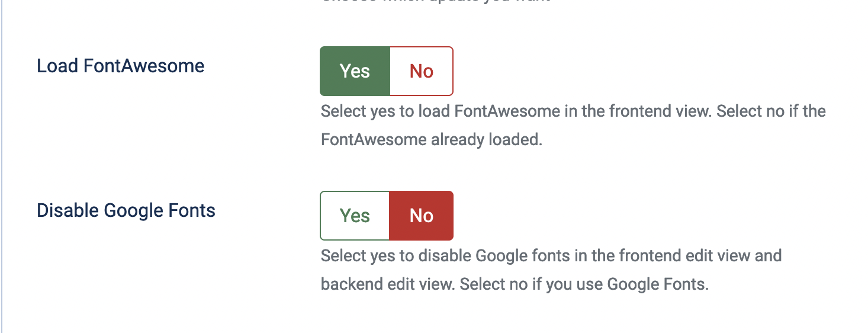Select Yes for Load FontAwesome

355,71
